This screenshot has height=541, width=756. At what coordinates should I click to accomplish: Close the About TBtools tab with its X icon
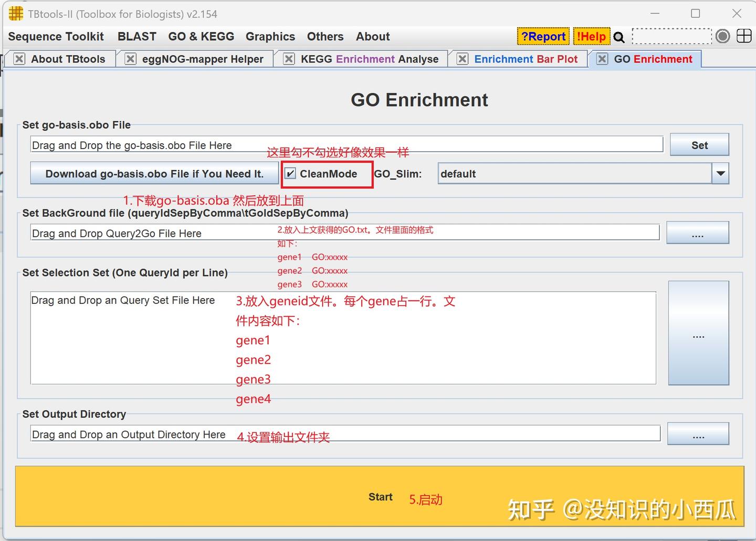click(x=18, y=59)
